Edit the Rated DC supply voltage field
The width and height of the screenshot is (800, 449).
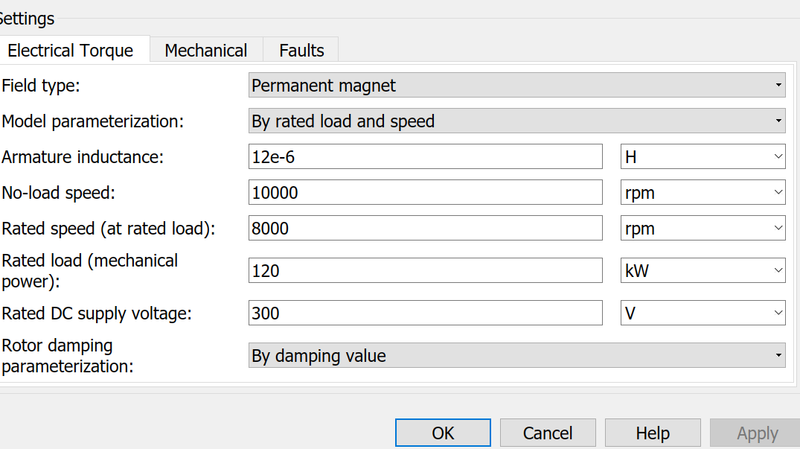pyautogui.click(x=425, y=313)
